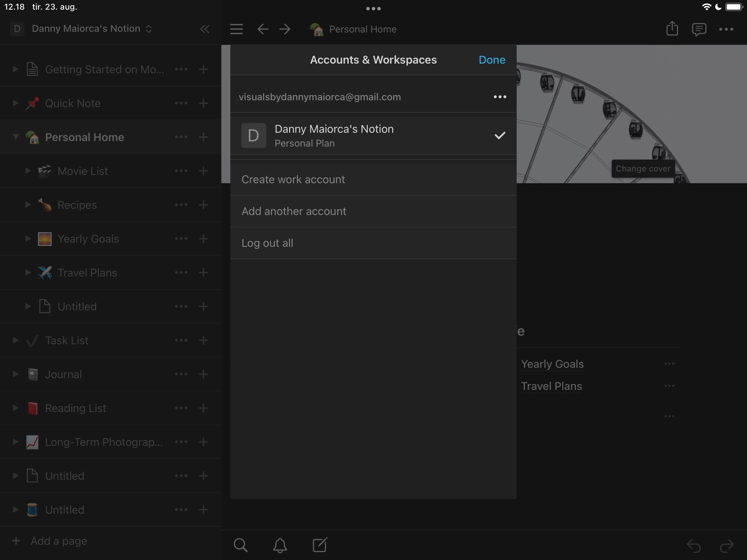
Task: Add subpage with plus beside Quick Note
Action: (203, 103)
